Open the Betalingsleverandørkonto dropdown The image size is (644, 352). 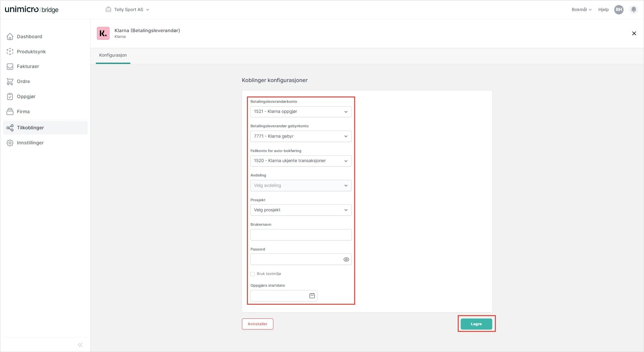coord(301,112)
